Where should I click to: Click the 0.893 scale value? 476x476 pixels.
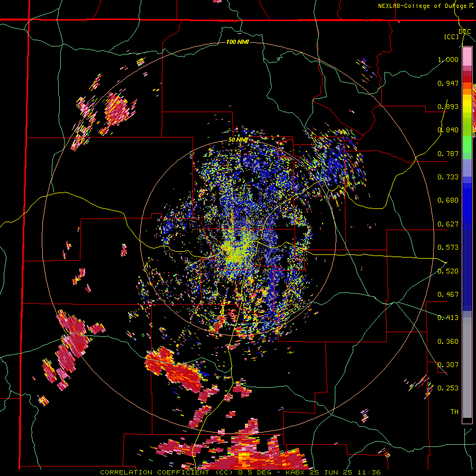448,106
